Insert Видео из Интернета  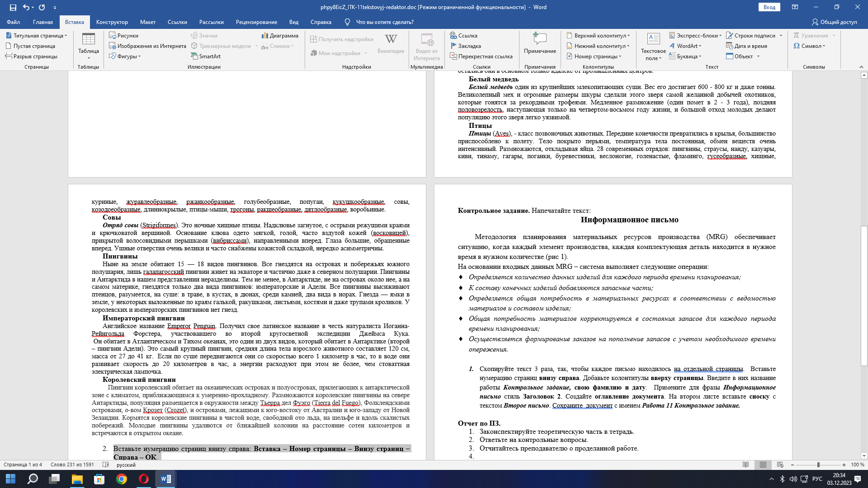coord(426,47)
